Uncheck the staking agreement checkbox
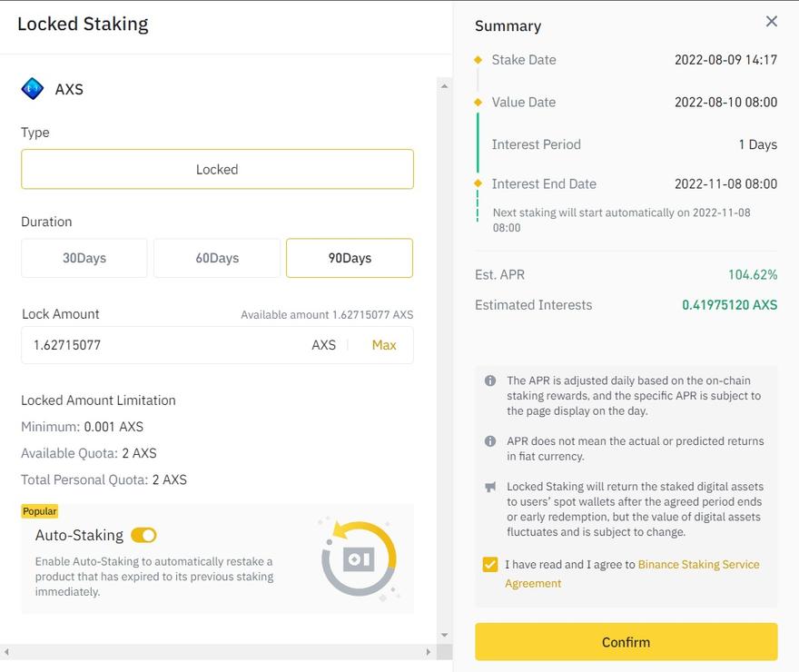Image resolution: width=799 pixels, height=672 pixels. (x=490, y=565)
